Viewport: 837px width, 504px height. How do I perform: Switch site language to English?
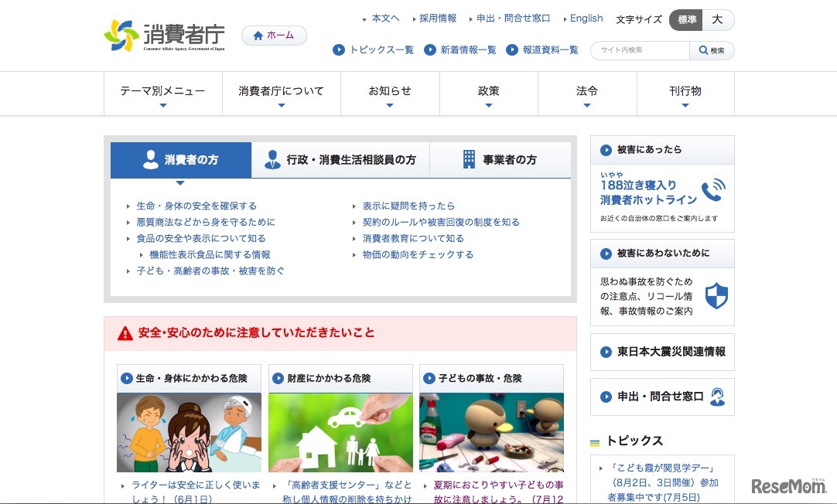click(586, 18)
